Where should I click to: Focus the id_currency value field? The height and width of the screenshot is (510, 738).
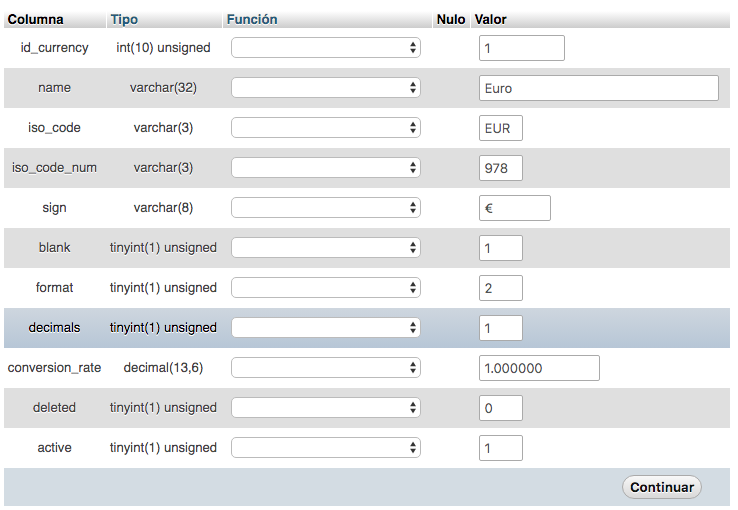coord(521,48)
